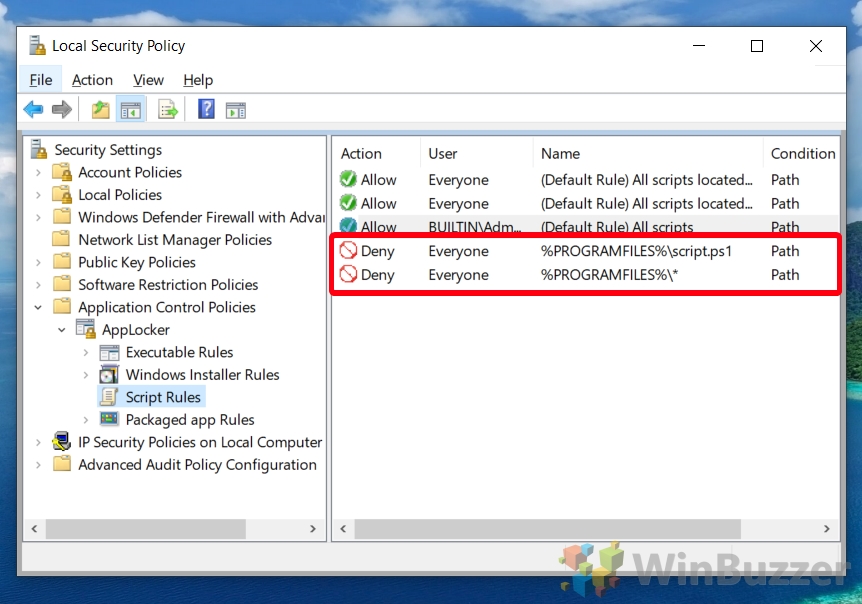Viewport: 862px width, 604px height.
Task: Expand the Executable Rules node
Action: pos(85,353)
